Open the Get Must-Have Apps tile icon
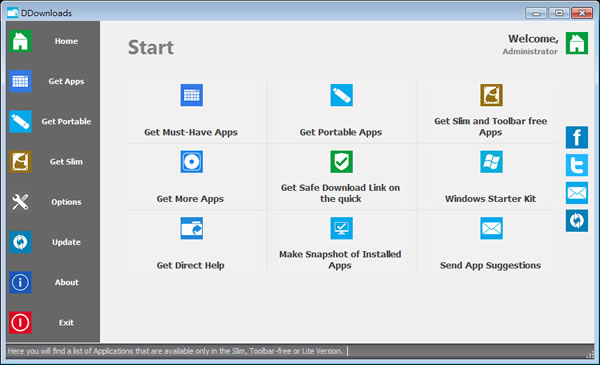600x365 pixels. click(x=191, y=95)
